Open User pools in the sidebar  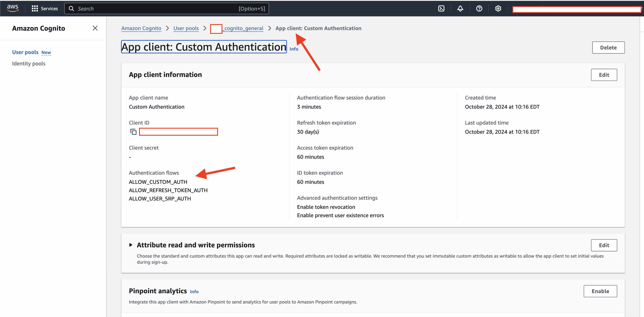click(x=25, y=52)
